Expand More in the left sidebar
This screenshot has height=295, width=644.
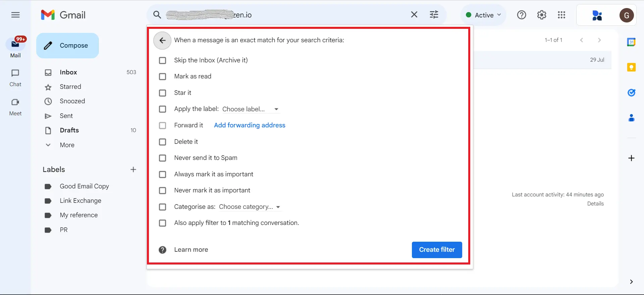tap(67, 145)
